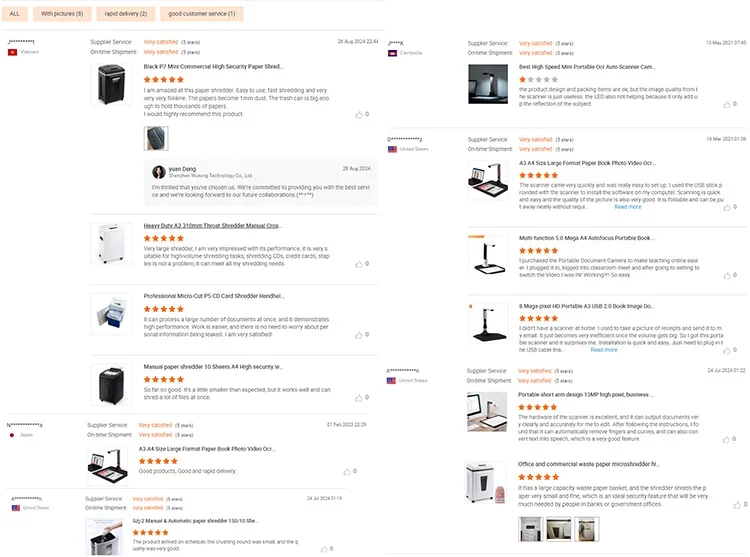Switch to good customer service (1) tab
This screenshot has height=557, width=750.
(203, 14)
